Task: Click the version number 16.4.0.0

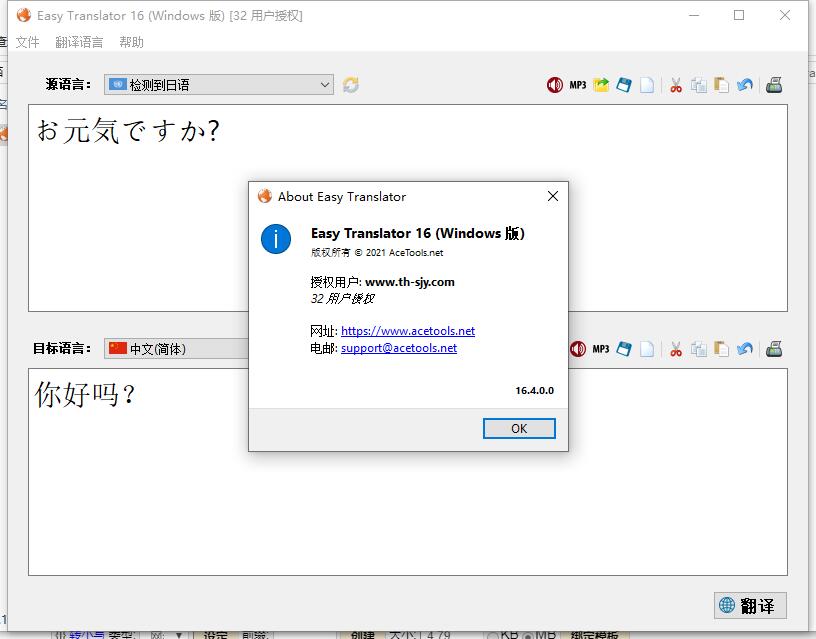Action: coord(534,390)
